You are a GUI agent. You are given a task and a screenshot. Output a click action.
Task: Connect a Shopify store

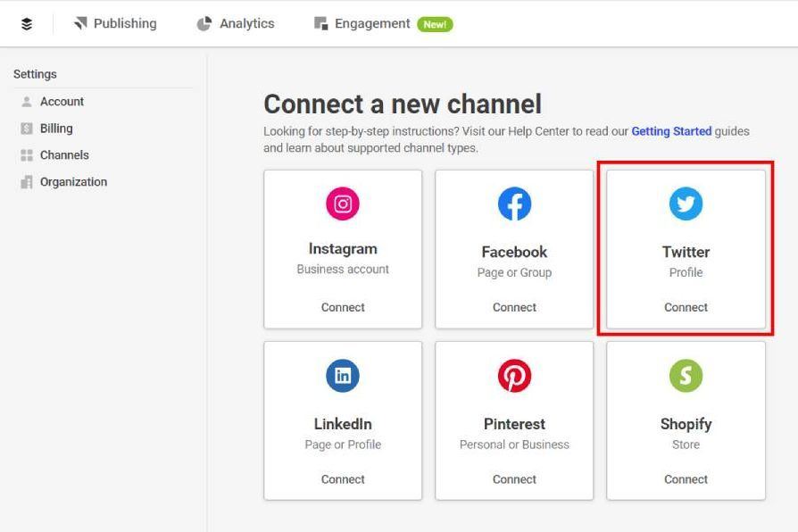[686, 479]
